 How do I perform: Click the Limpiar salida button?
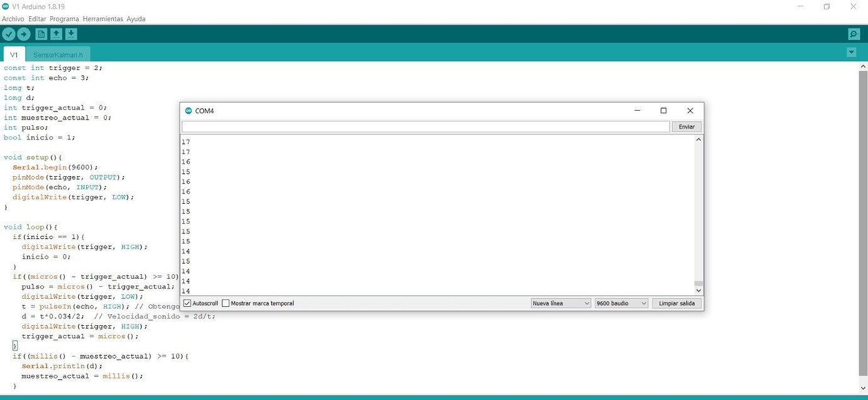tap(676, 303)
